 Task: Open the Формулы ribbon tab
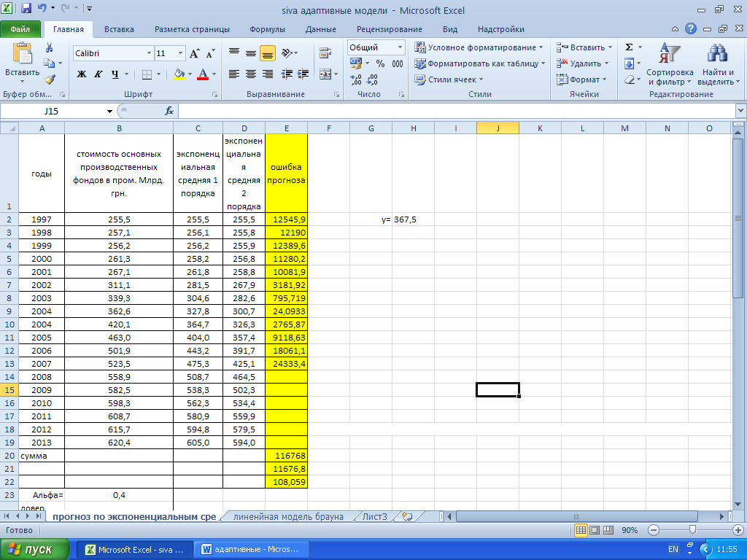coord(267,29)
